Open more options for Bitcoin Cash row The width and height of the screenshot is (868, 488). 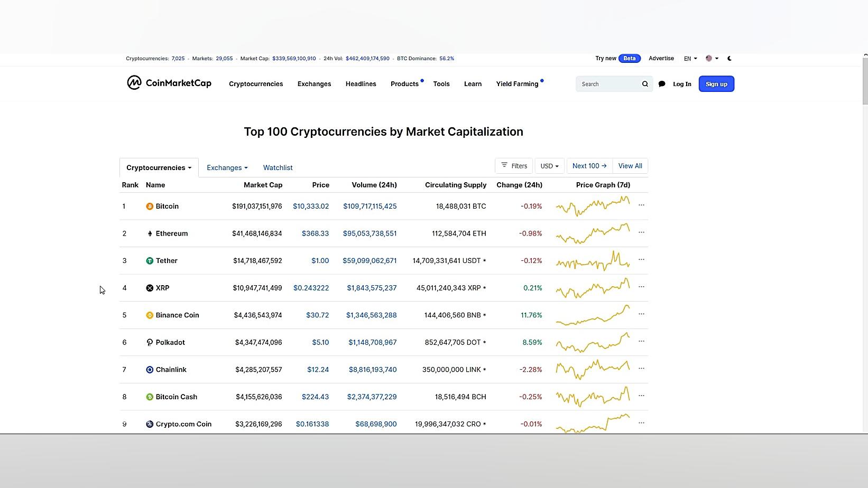641,396
